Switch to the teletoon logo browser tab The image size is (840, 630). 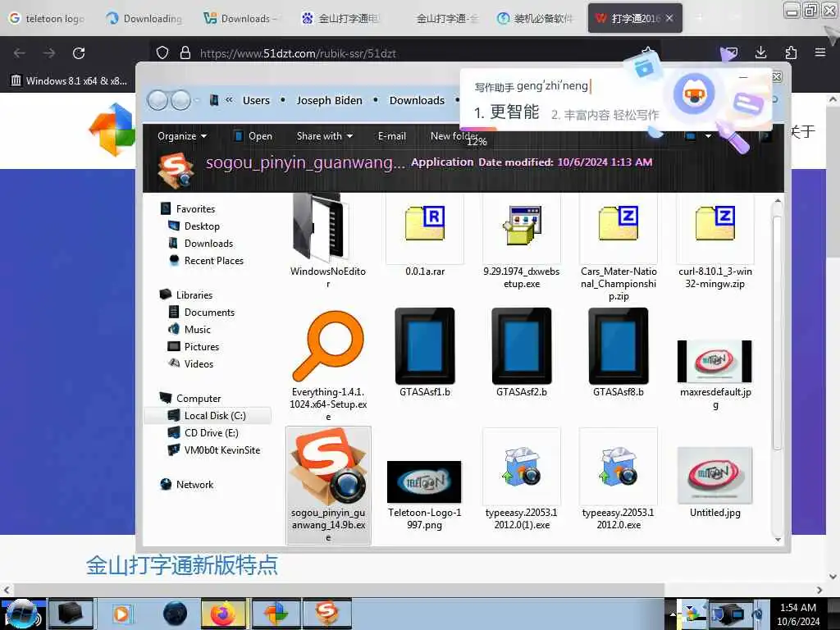[x=47, y=18]
